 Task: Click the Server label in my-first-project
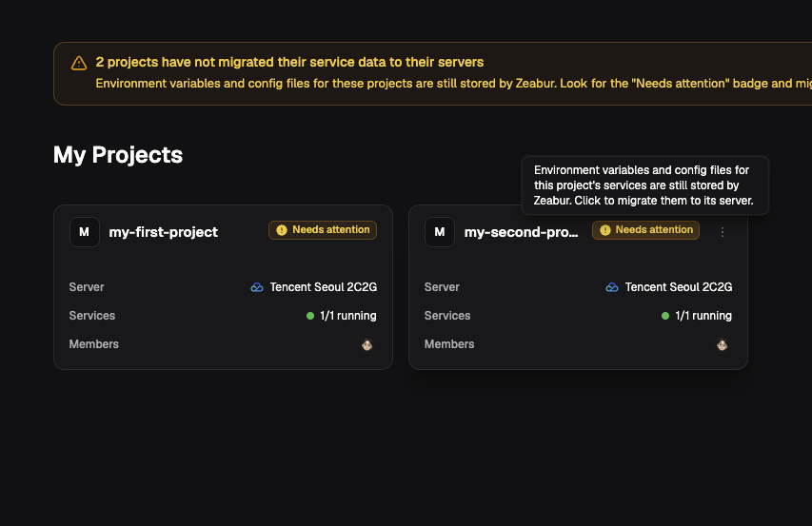click(87, 287)
